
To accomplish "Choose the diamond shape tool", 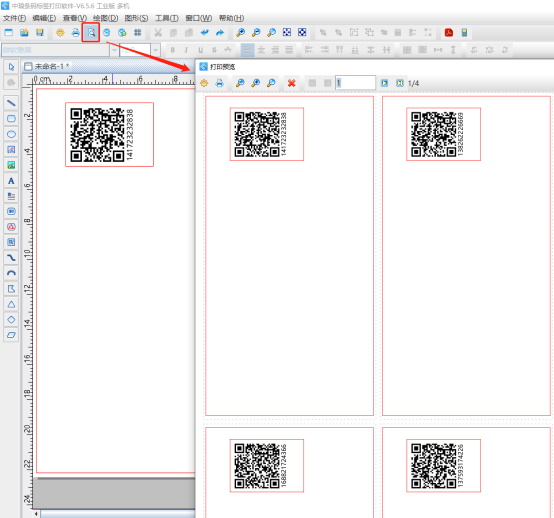I will point(11,319).
